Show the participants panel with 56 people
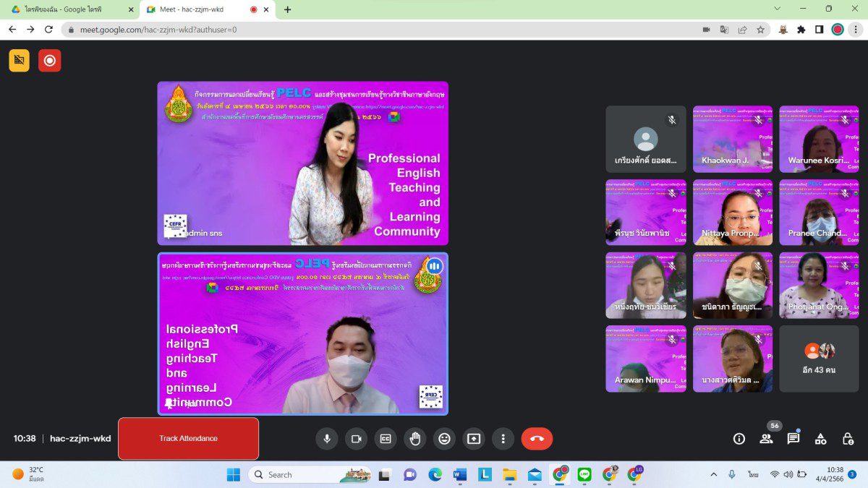Screen dimensions: 868x488 tap(766, 438)
